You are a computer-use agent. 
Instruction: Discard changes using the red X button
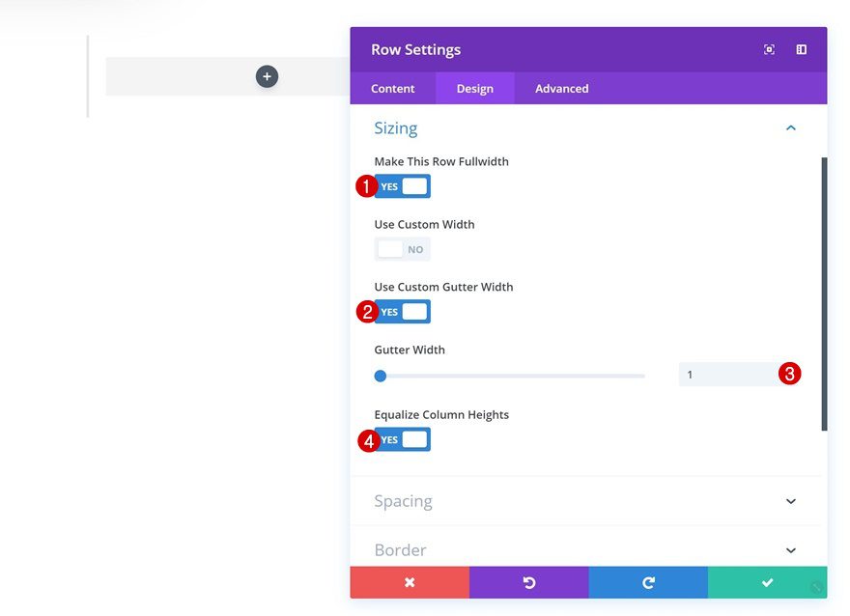[x=409, y=582]
